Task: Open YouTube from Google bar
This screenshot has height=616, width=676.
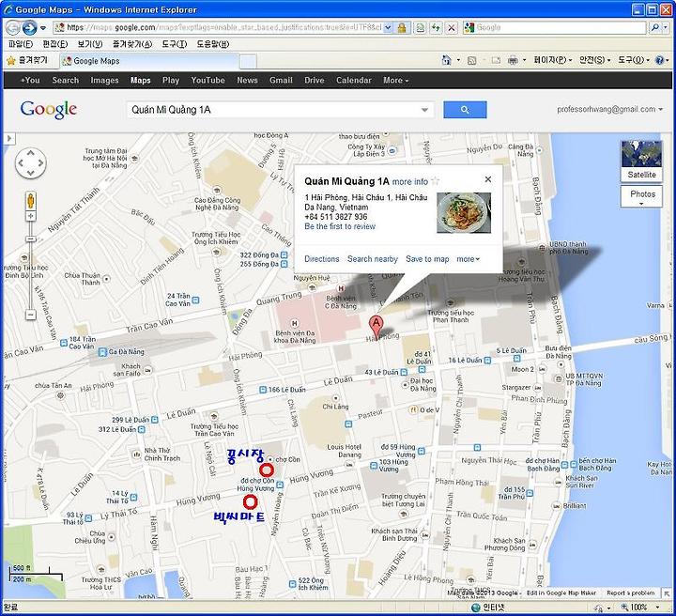Action: point(207,80)
